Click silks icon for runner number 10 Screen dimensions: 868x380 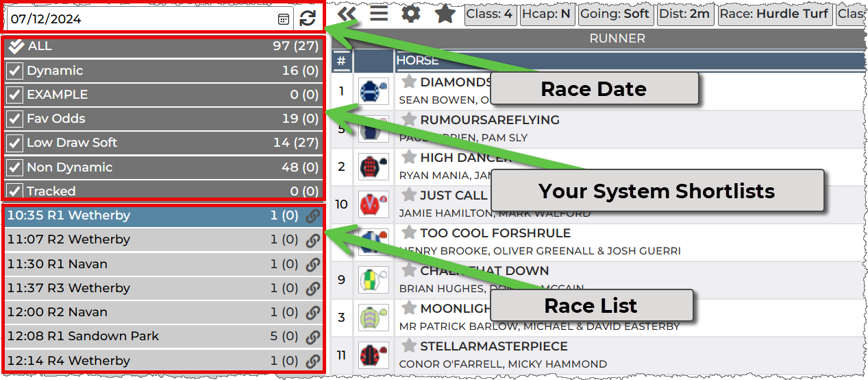click(x=373, y=204)
